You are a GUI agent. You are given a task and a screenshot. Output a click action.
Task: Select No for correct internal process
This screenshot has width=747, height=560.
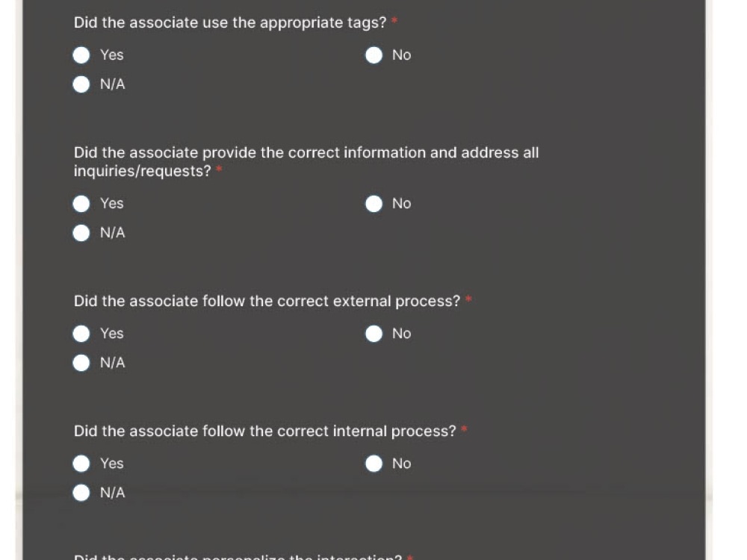373,464
